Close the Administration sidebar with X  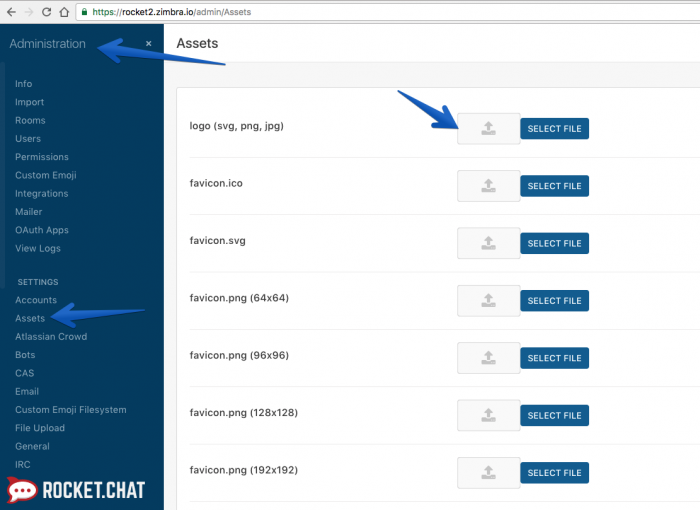click(149, 43)
